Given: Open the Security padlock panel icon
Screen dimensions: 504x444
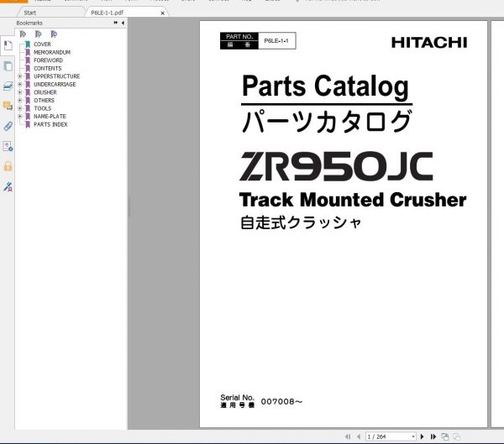Looking at the screenshot, I should tap(8, 166).
